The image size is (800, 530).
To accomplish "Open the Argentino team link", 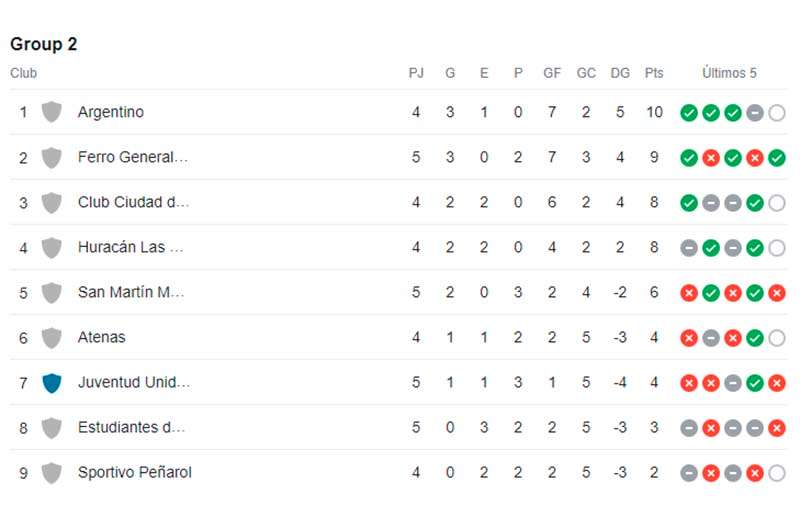I will (111, 112).
